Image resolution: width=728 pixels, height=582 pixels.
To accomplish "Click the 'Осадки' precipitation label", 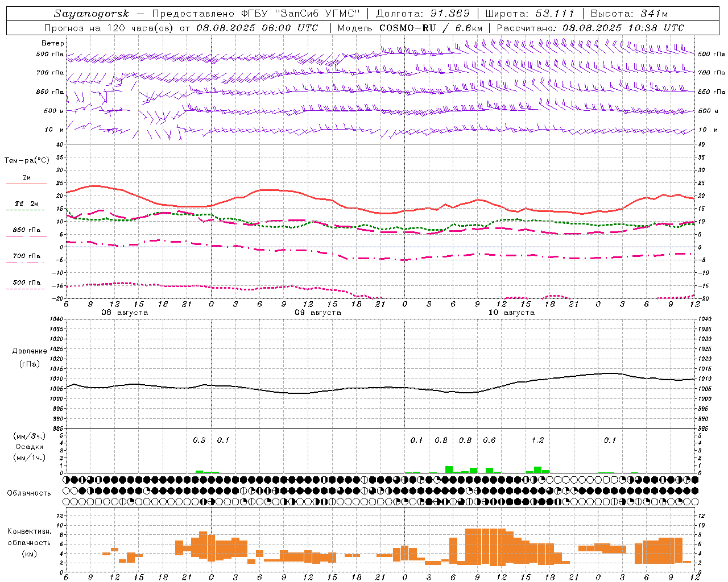I will (30, 447).
